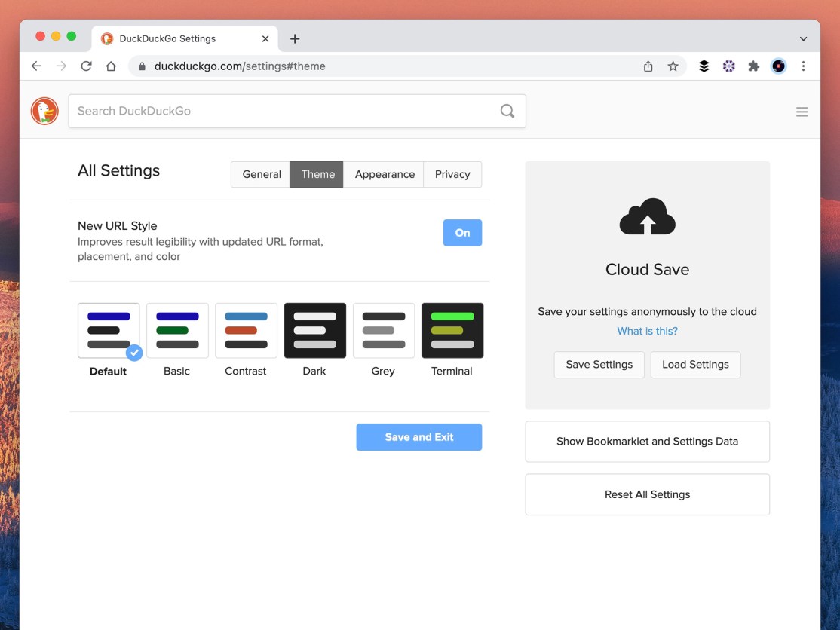Select the Terminal theme

click(452, 330)
